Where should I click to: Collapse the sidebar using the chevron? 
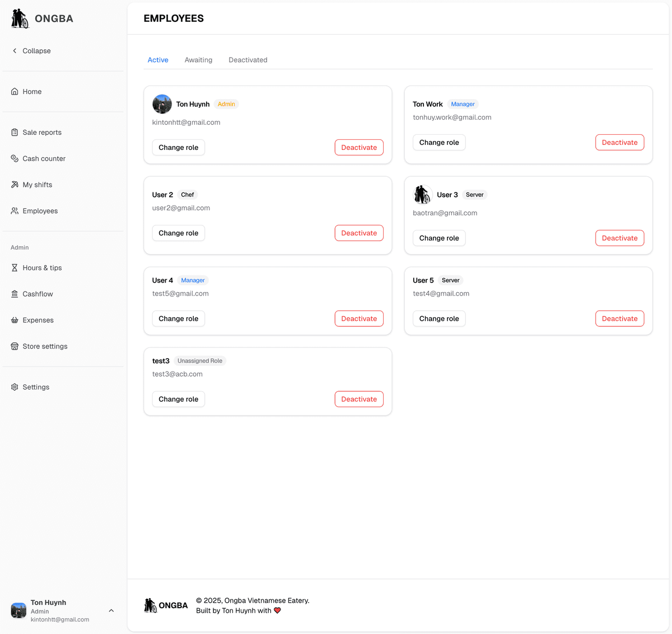tap(15, 50)
